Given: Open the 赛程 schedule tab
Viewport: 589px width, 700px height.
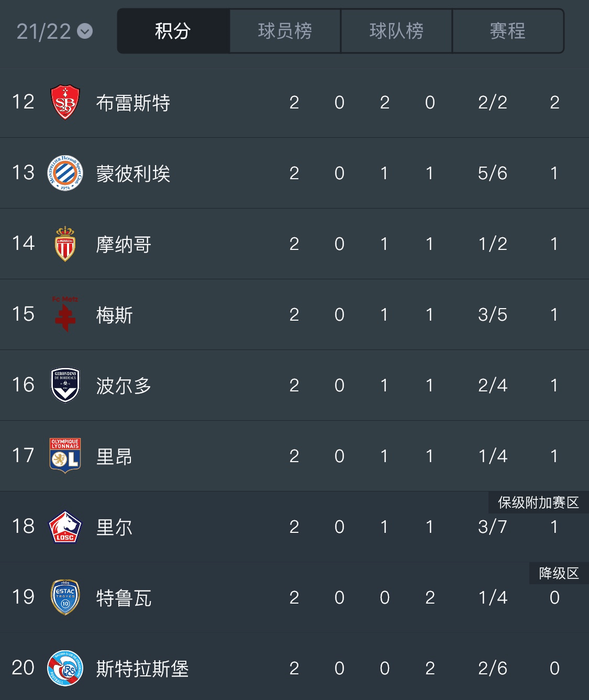Looking at the screenshot, I should point(507,31).
